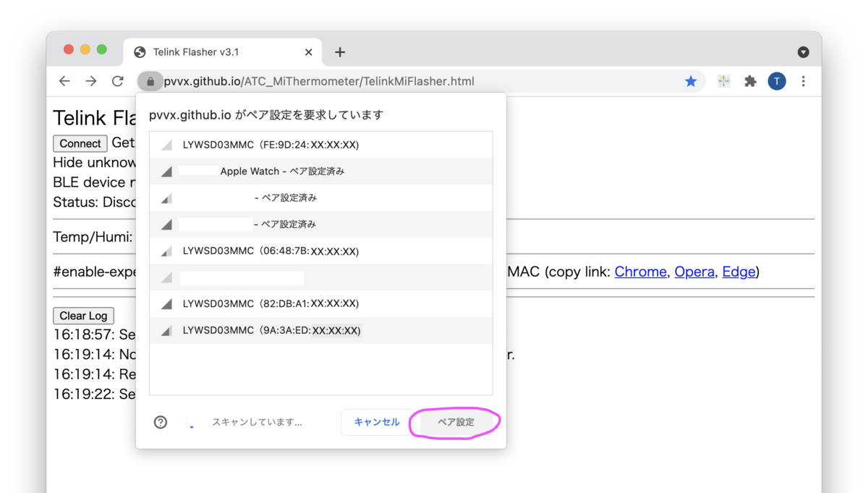Click the blue bookmark star

pos(691,81)
